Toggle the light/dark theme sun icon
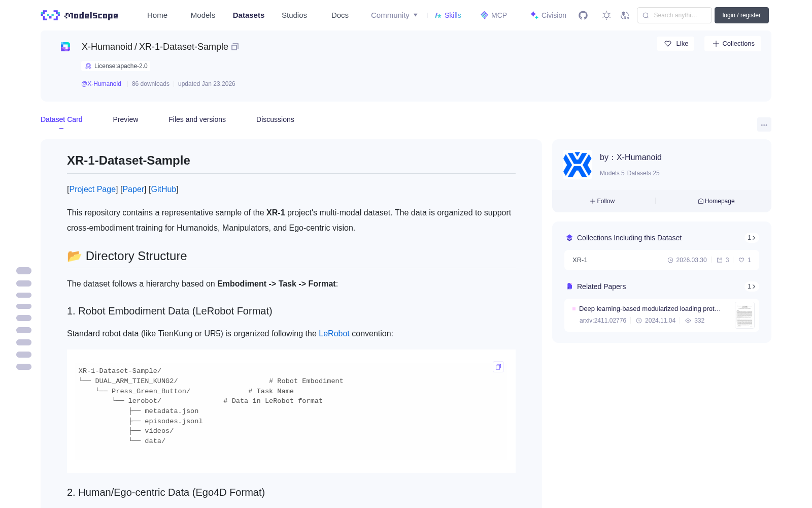 point(606,15)
